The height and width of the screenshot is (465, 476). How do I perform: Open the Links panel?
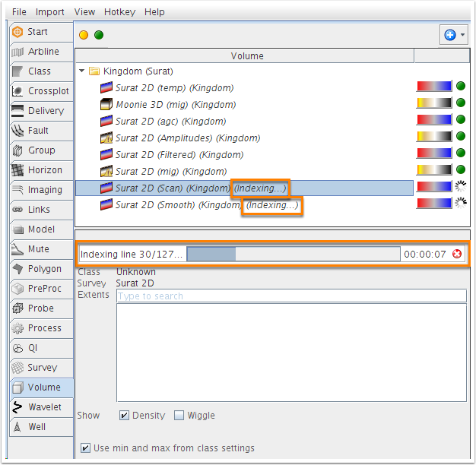41,210
